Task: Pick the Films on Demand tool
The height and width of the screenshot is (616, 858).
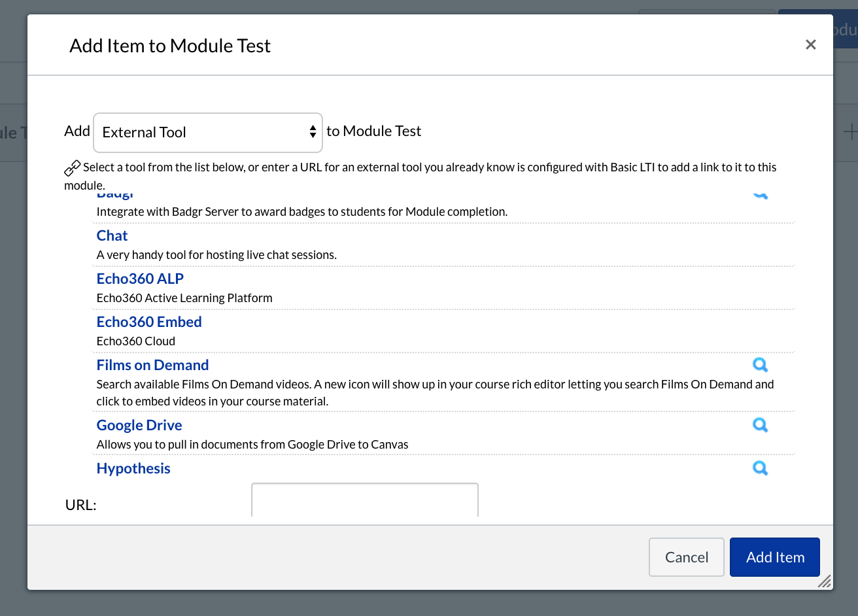Action: (x=152, y=365)
